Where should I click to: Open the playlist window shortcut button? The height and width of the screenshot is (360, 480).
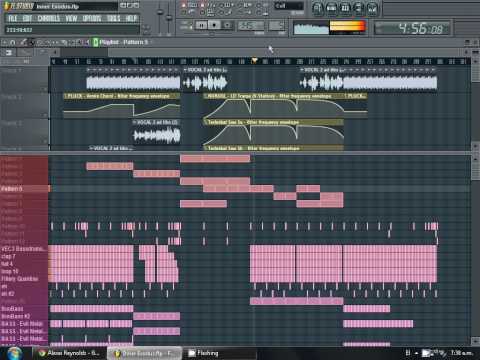point(318,8)
